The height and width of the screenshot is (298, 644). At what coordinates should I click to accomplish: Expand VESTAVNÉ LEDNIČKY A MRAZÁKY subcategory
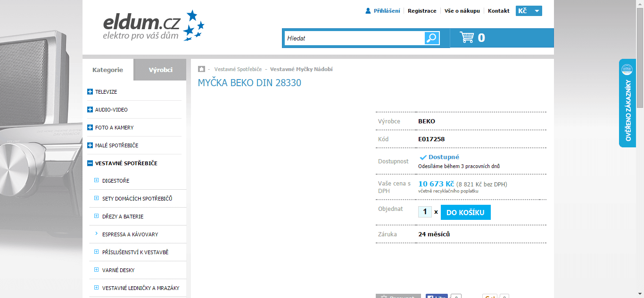97,288
